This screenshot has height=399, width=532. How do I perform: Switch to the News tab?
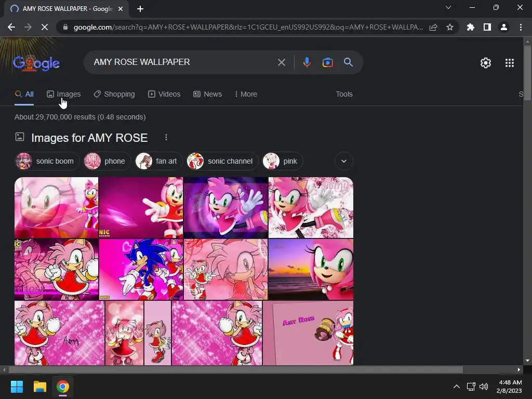point(208,95)
